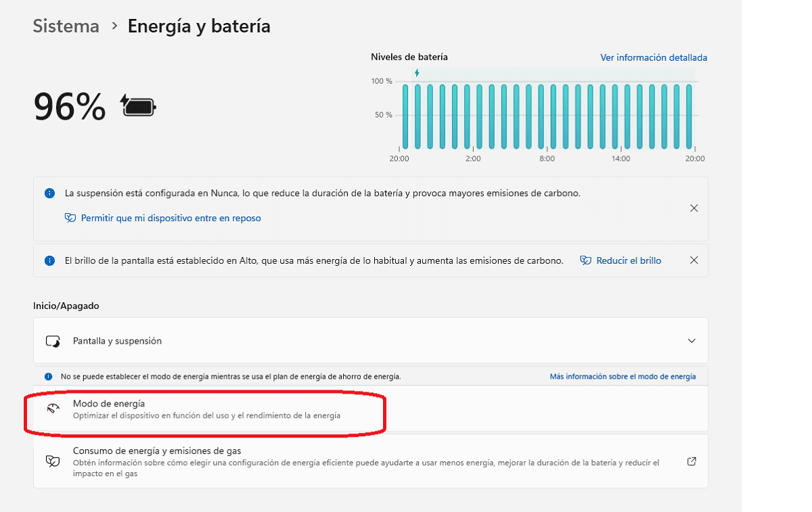812x512 pixels.
Task: Click the screen-and-moon icon for Pantalla y suspensión
Action: pyautogui.click(x=53, y=340)
